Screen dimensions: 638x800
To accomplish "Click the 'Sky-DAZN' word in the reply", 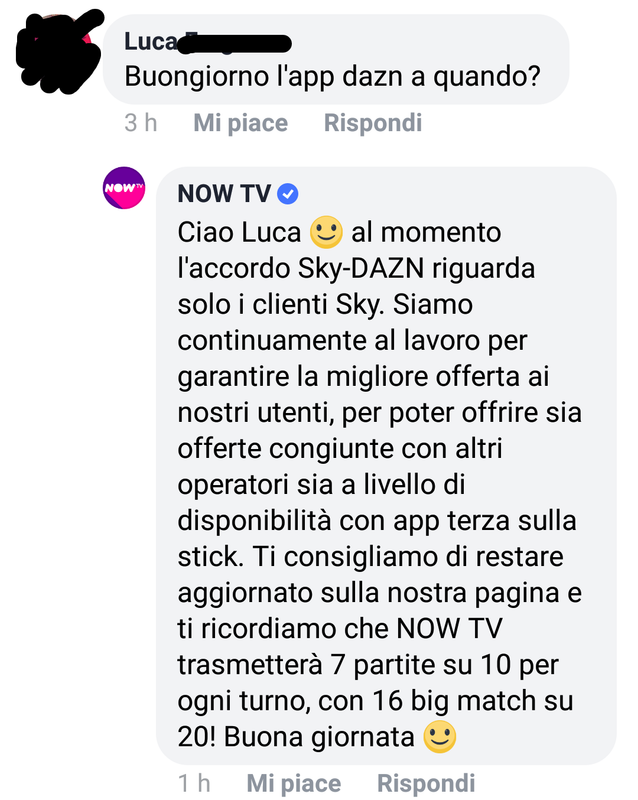I will 361,269.
